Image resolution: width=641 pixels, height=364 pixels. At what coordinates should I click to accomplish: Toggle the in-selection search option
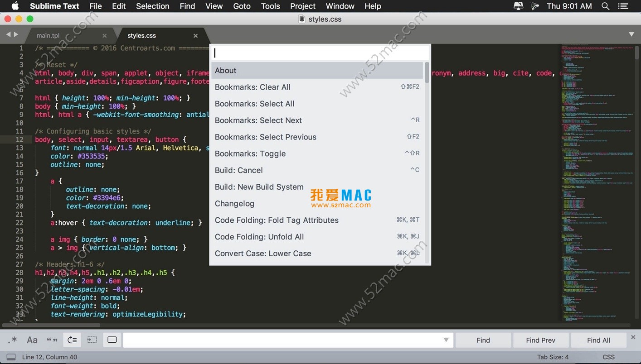click(92, 340)
